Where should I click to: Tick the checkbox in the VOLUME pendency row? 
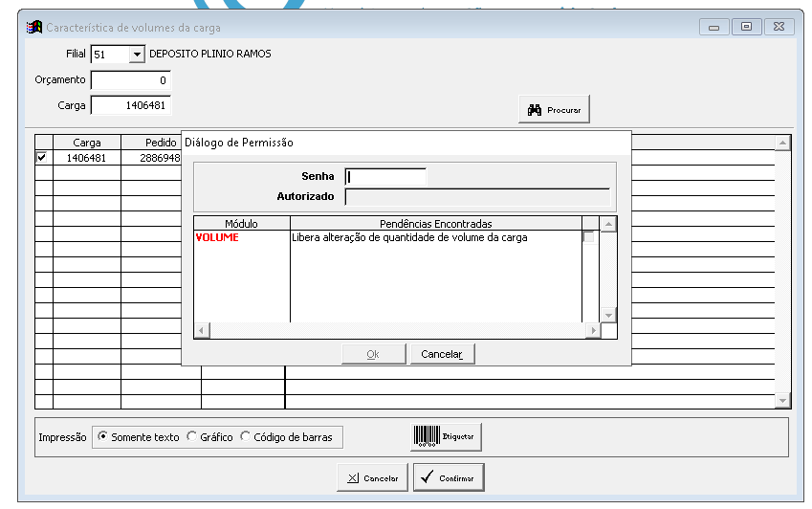[x=589, y=237]
